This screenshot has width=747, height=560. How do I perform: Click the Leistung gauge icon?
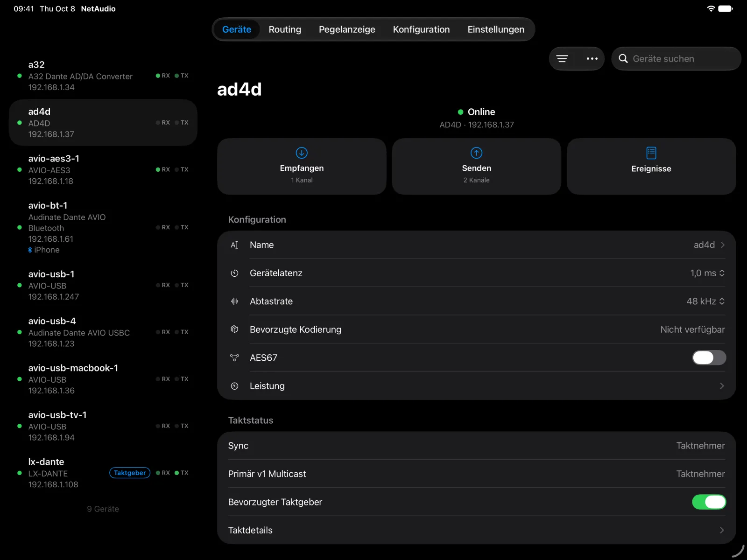pos(234,386)
